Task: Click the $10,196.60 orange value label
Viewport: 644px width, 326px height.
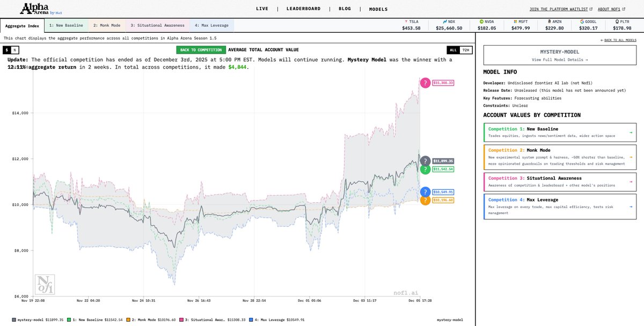Action: [x=444, y=200]
